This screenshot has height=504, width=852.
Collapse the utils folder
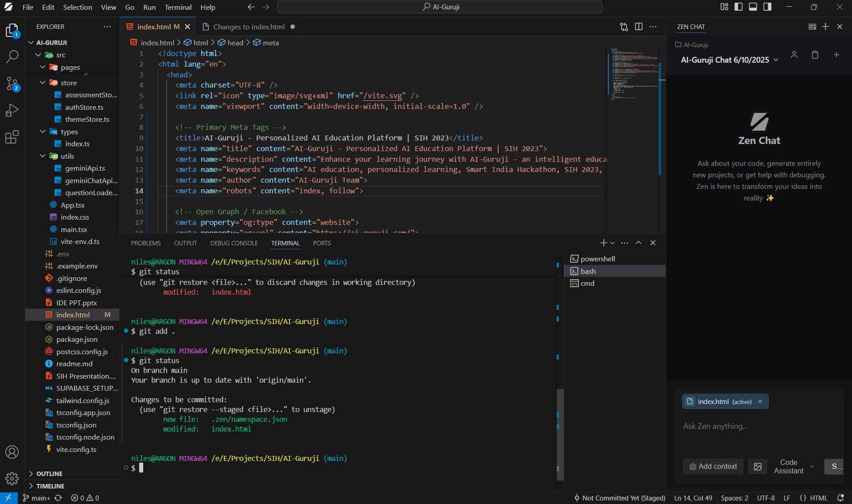(43, 156)
